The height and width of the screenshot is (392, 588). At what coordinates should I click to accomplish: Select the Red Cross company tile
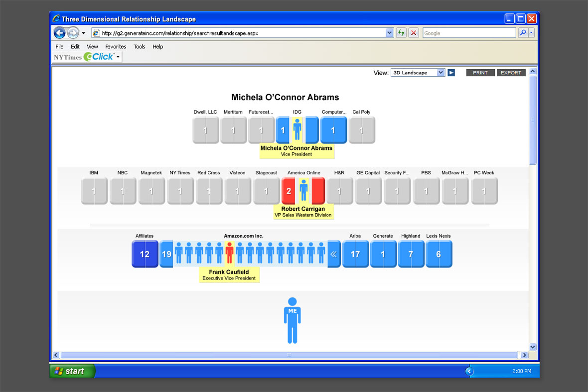(209, 191)
